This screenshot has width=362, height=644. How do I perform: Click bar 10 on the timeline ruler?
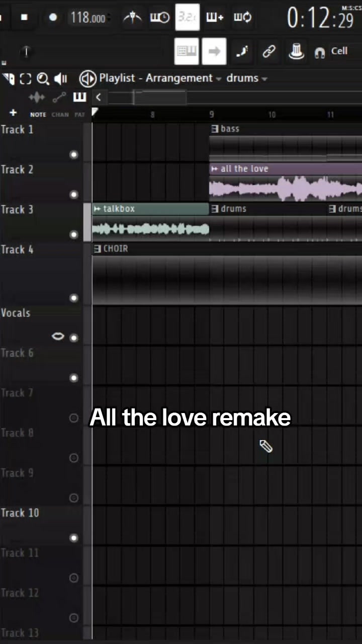(x=271, y=115)
